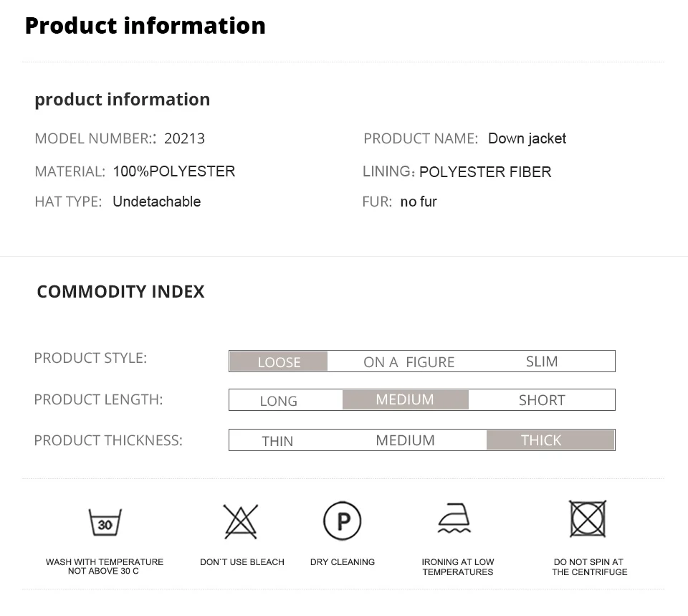
Task: Click the circled P dry cleaning icon
Action: (x=343, y=521)
